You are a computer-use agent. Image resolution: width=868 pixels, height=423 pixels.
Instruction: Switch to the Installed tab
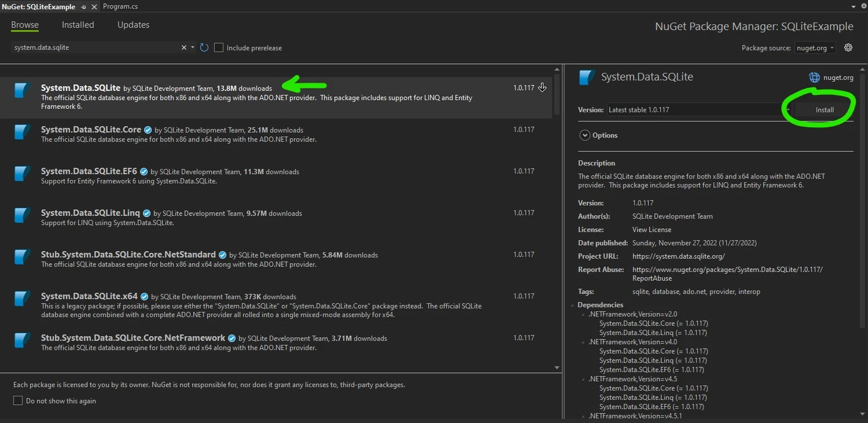coord(78,25)
